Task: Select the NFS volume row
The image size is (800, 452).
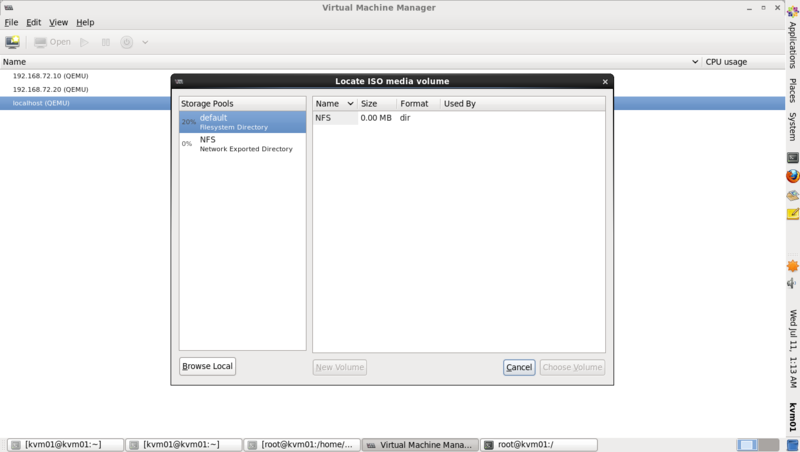Action: [459, 118]
